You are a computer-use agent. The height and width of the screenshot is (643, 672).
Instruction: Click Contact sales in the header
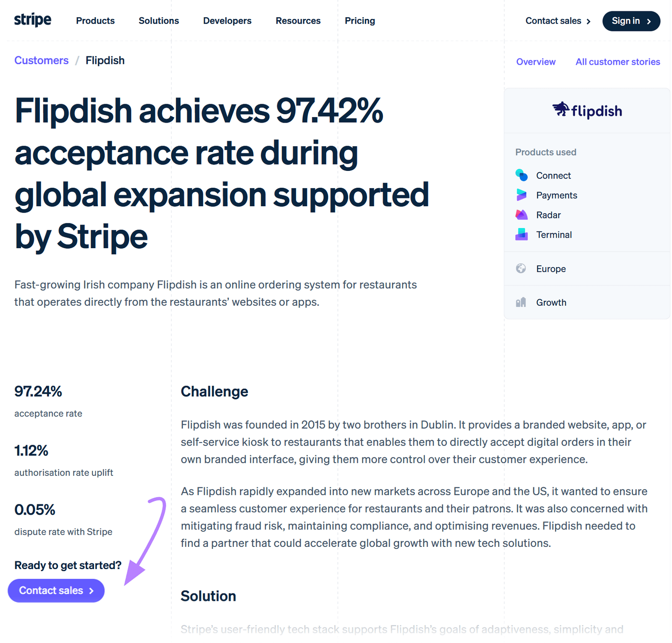click(x=554, y=21)
